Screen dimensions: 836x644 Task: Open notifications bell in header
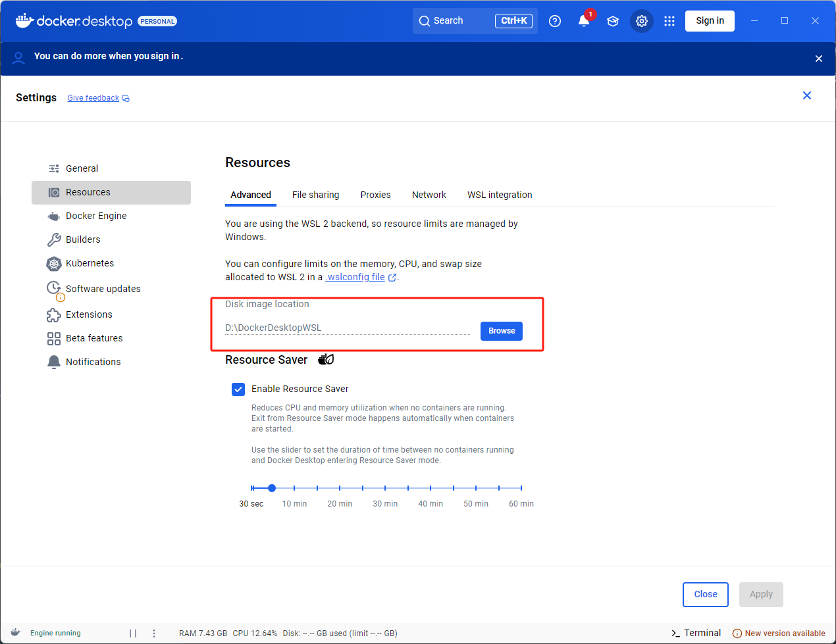tap(584, 21)
